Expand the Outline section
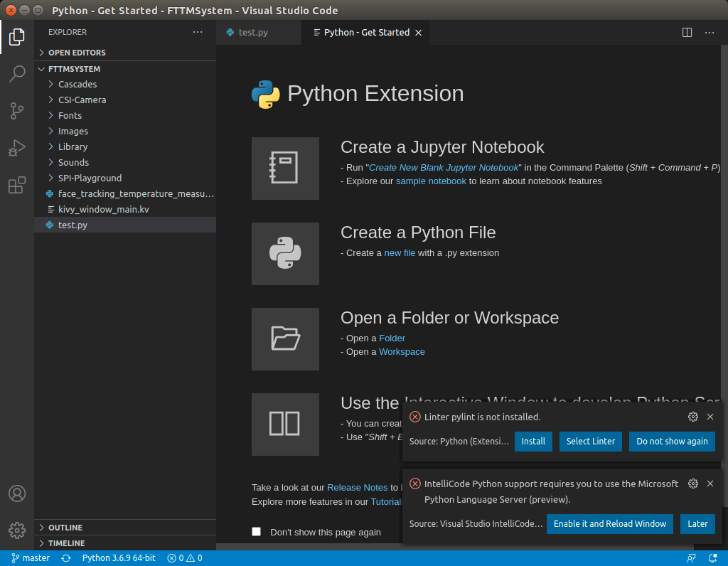This screenshot has height=566, width=728. point(125,528)
